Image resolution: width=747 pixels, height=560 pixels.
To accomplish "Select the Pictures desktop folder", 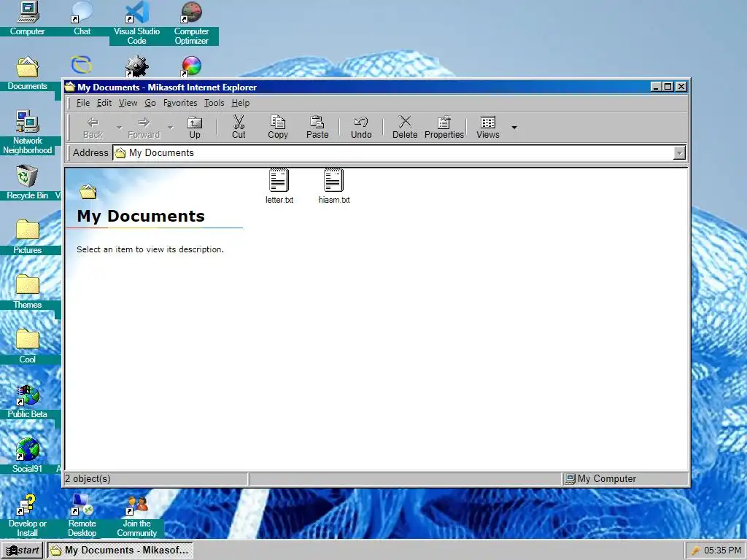I will (27, 237).
